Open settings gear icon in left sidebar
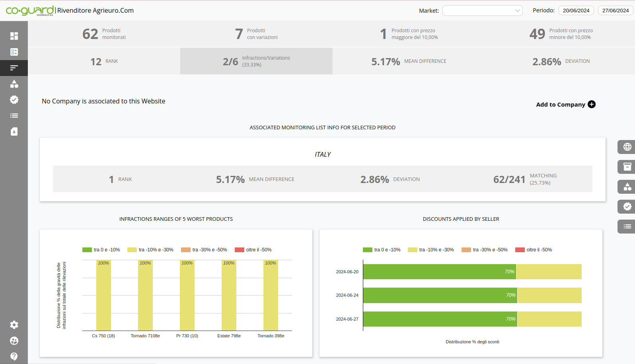 (14, 325)
